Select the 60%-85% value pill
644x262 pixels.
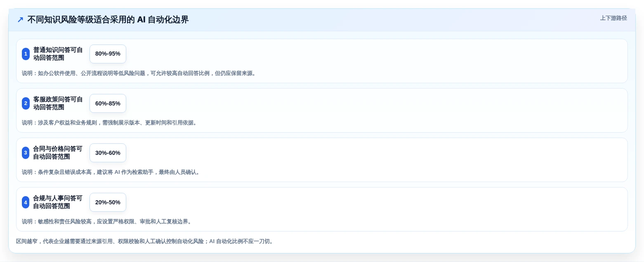(108, 103)
